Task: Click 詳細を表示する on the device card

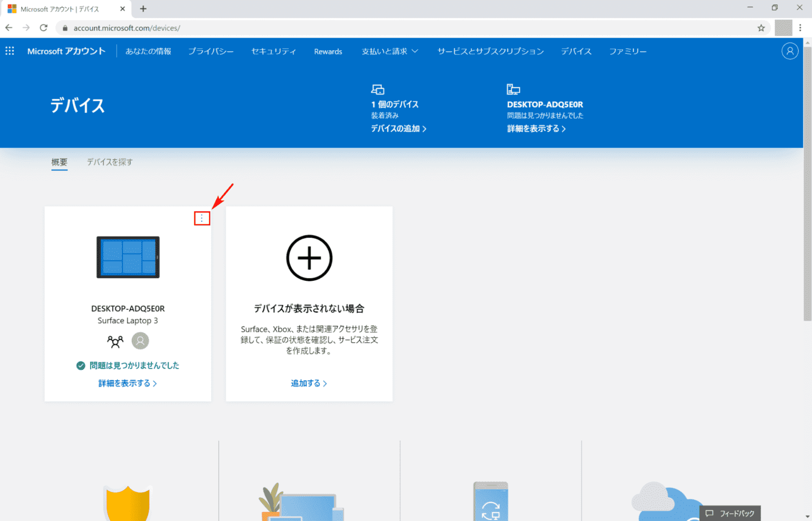Action: pos(128,383)
